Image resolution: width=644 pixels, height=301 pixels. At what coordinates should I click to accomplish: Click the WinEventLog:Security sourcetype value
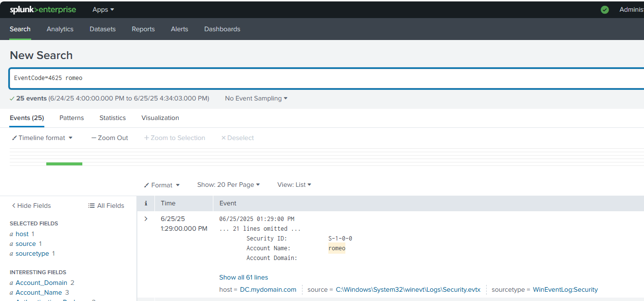(x=565, y=290)
